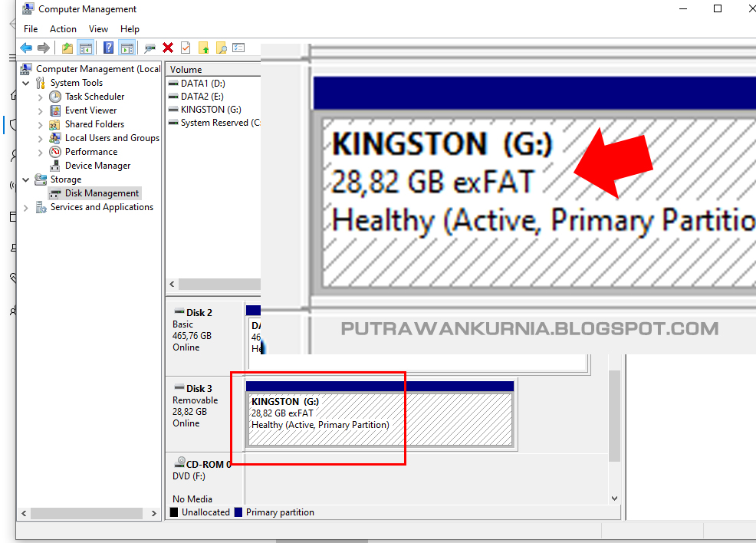Maximize the Computer Management window

pyautogui.click(x=718, y=8)
